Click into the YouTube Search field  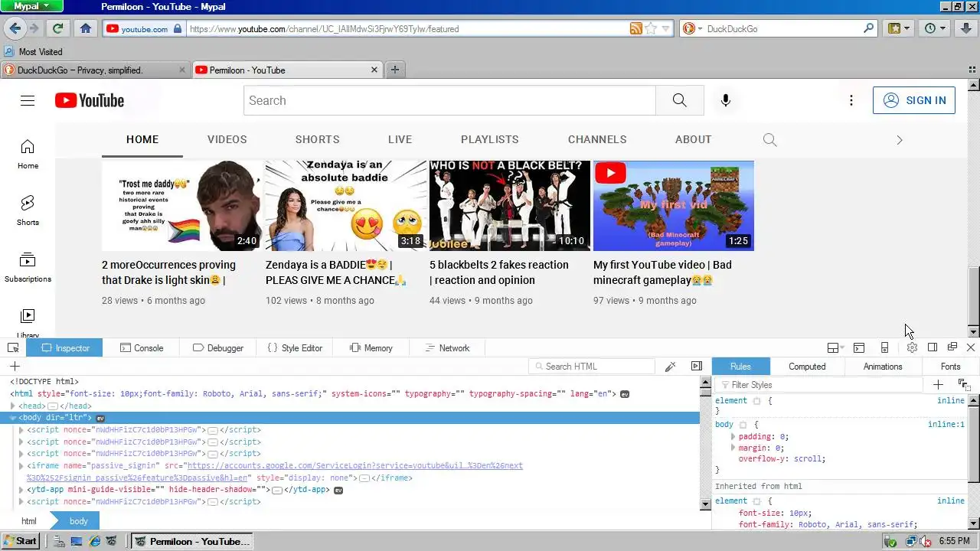449,100
